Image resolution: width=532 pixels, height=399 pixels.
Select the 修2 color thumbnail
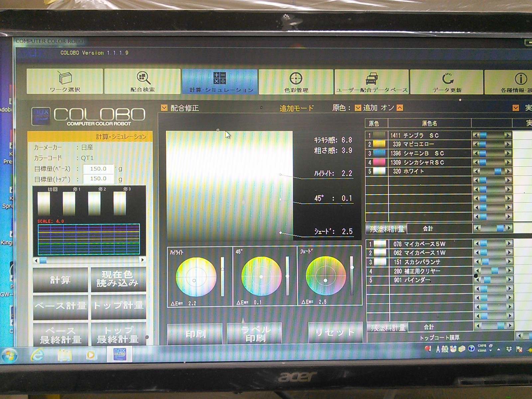click(94, 203)
